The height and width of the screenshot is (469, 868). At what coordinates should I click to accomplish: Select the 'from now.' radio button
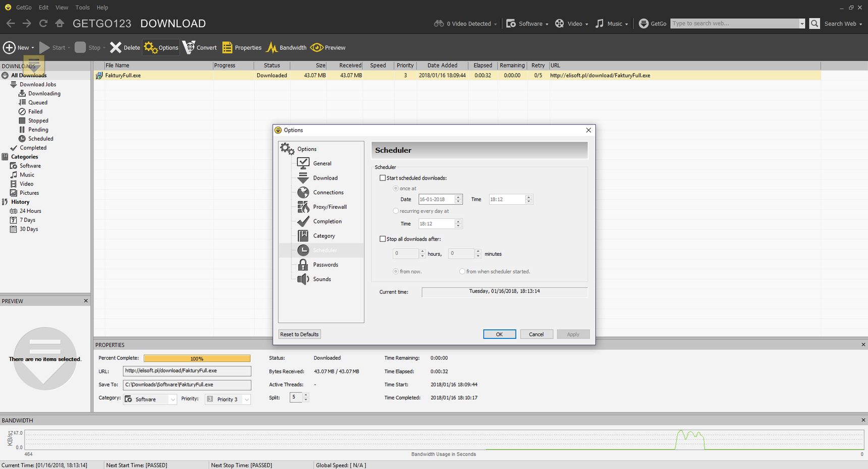point(396,271)
